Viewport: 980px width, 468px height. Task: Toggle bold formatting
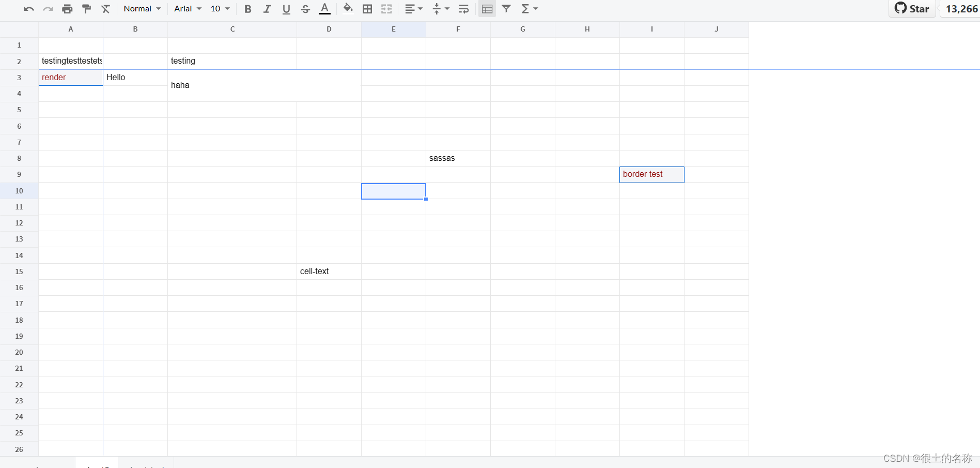(248, 9)
